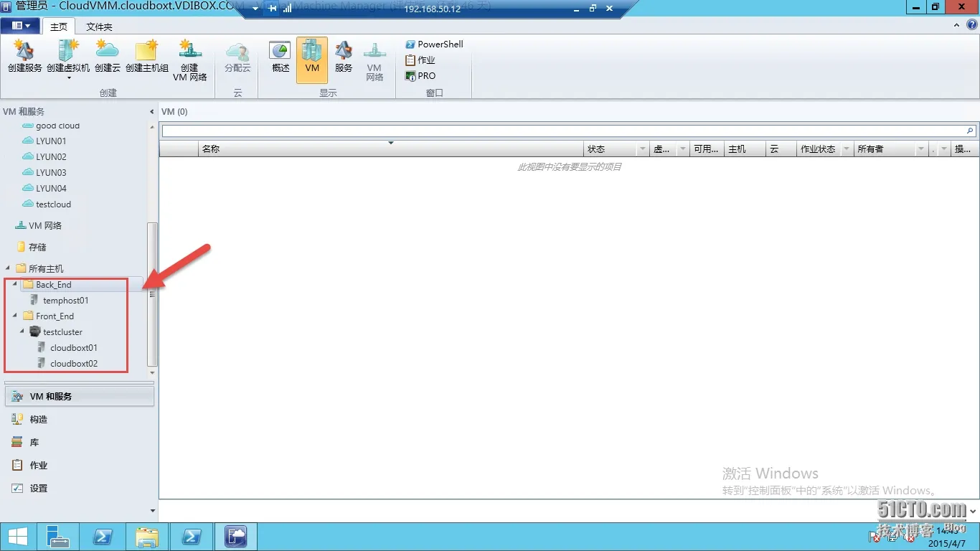Open the PowerShell window button
Viewport: 980px width, 551px height.
[x=435, y=44]
